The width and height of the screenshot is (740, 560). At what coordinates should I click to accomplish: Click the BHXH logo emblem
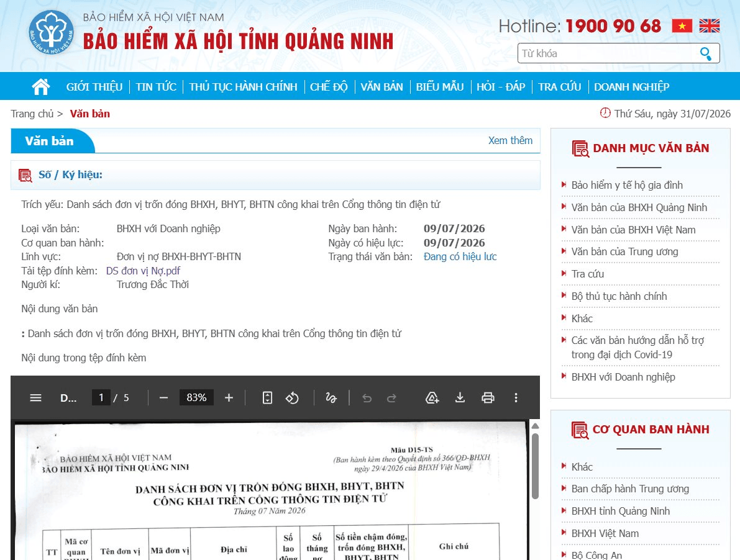51,32
